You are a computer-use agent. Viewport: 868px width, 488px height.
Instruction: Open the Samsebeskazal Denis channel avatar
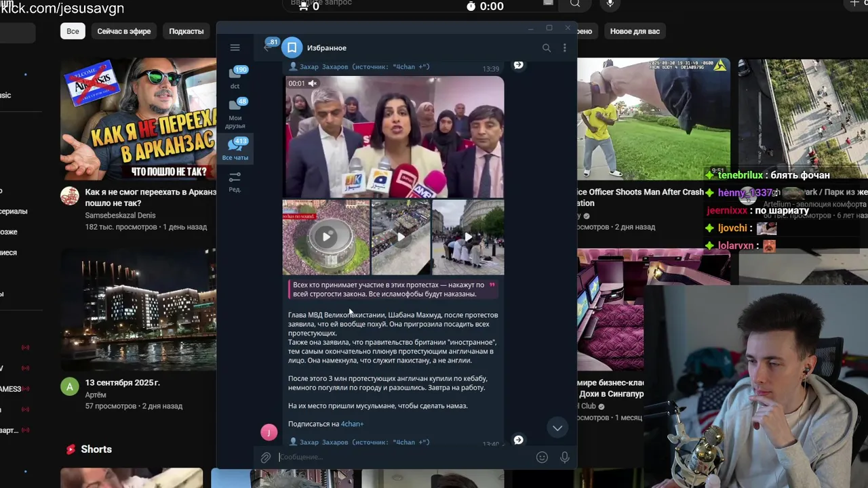coord(70,196)
